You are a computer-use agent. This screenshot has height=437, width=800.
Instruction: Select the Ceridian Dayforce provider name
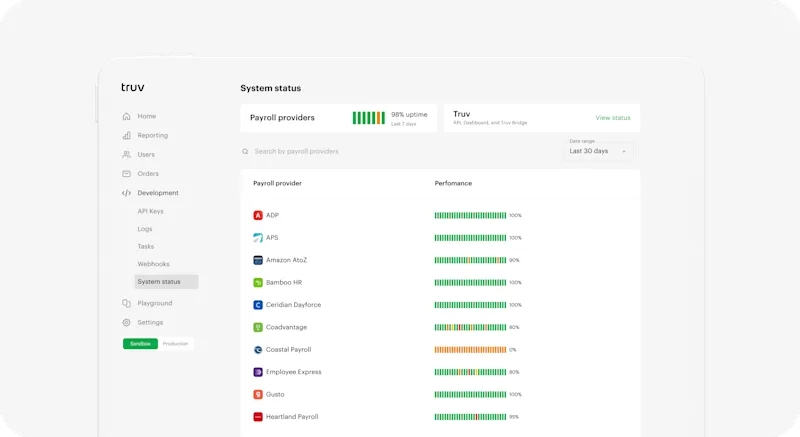[x=293, y=305]
